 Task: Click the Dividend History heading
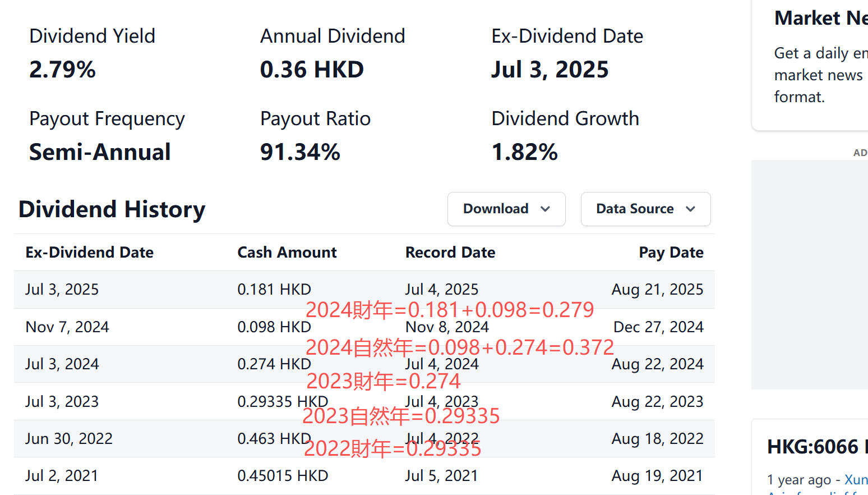[x=112, y=209]
